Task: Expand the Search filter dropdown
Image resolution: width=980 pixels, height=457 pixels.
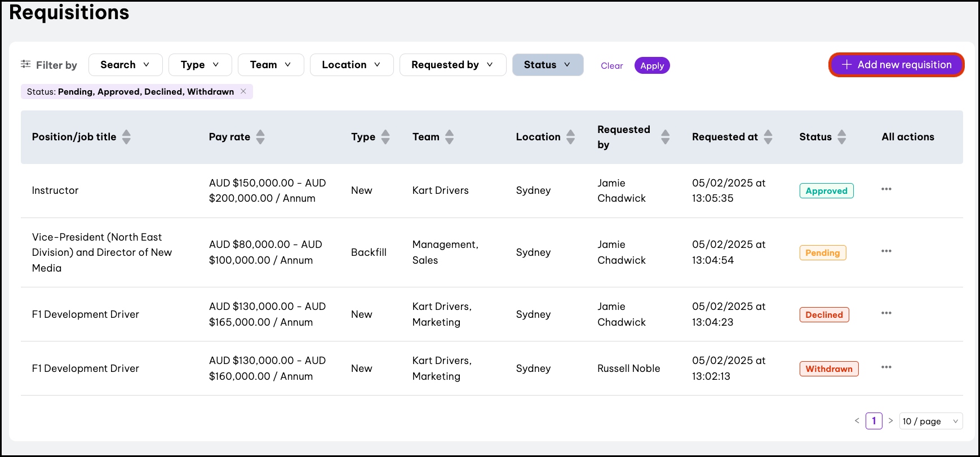Action: click(125, 65)
